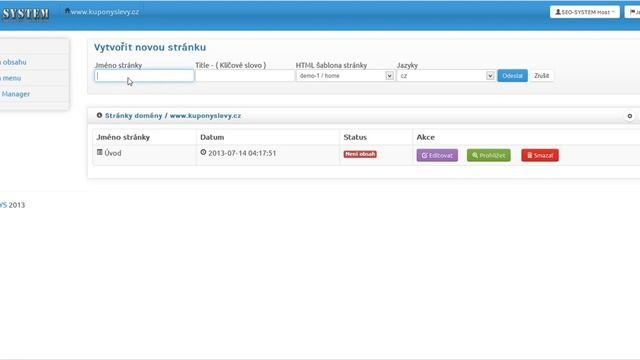The width and height of the screenshot is (640, 360).
Task: Click the date 2013-07-14 04:17:51
Action: tap(242, 153)
